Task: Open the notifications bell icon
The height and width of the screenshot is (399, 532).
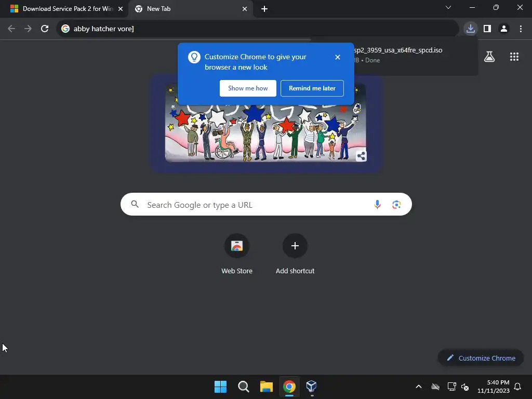Action: point(517,387)
